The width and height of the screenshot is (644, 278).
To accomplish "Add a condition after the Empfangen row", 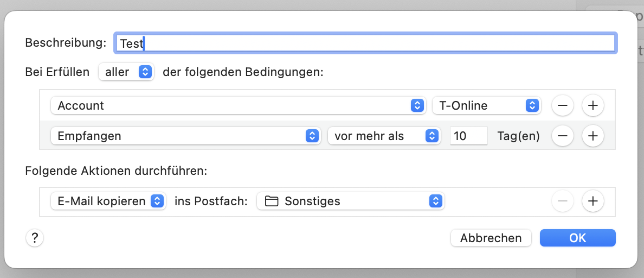I will click(593, 136).
